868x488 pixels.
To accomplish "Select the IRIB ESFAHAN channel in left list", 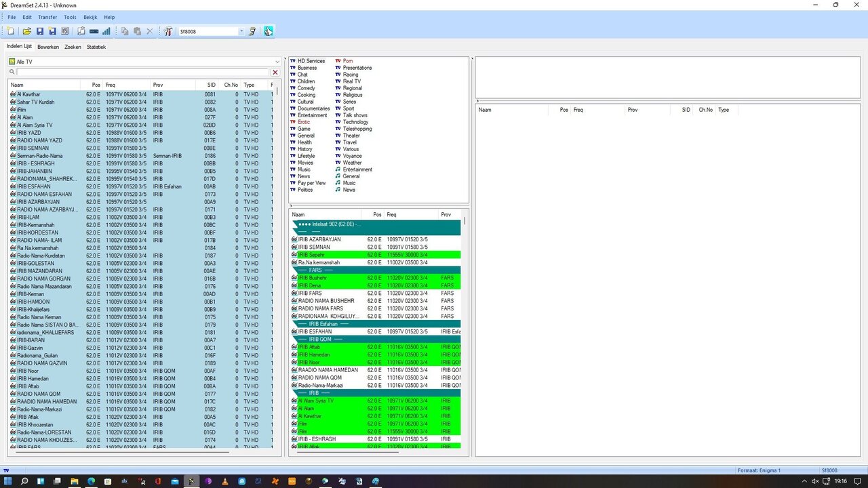I will pos(34,186).
